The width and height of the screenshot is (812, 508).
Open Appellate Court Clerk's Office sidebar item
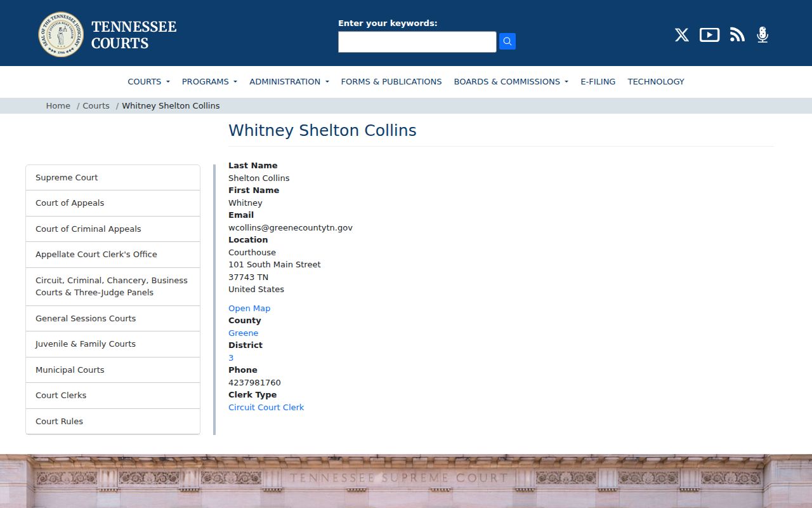(113, 255)
